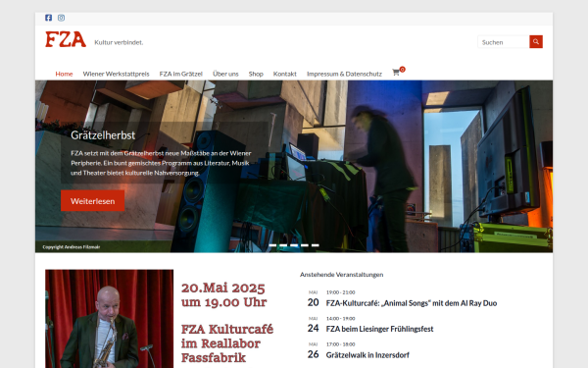588x368 pixels.
Task: Open Impressum & Datenschutz menu item
Action: (344, 74)
